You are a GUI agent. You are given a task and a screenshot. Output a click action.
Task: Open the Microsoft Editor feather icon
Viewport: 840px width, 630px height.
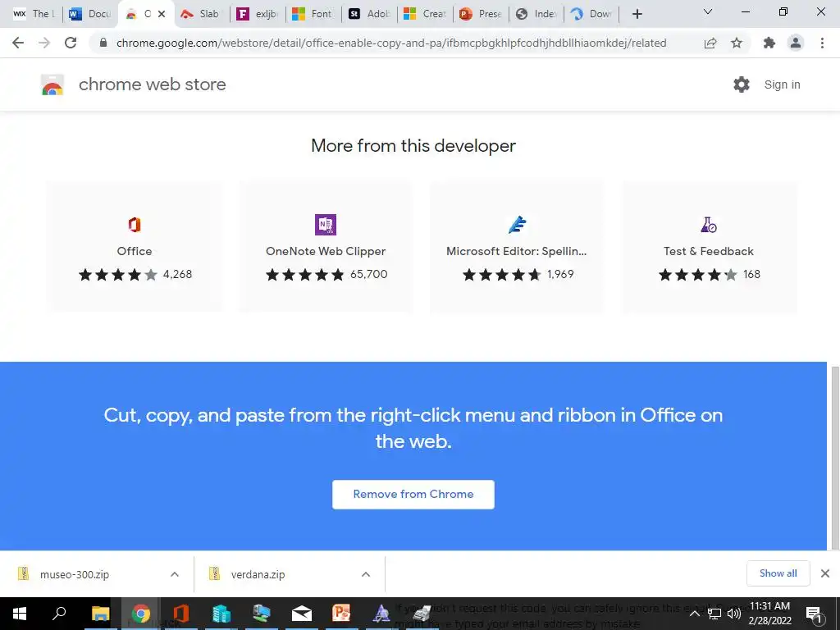click(517, 225)
